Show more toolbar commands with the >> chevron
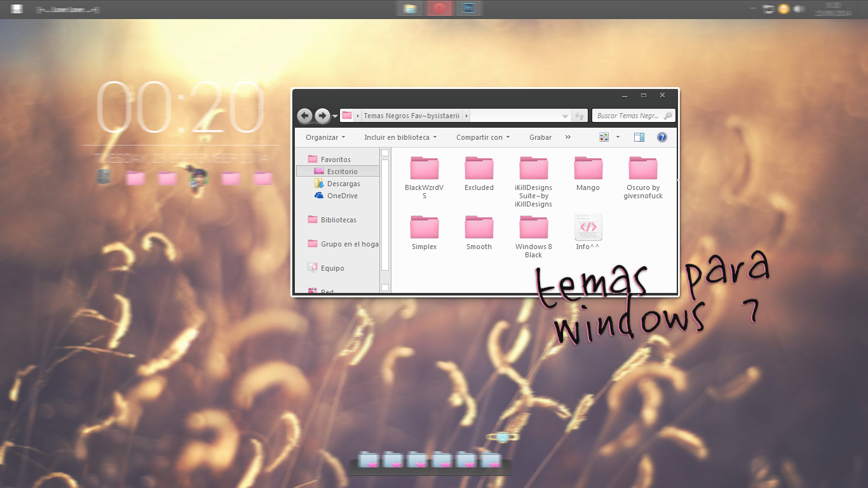The height and width of the screenshot is (488, 868). [x=568, y=137]
